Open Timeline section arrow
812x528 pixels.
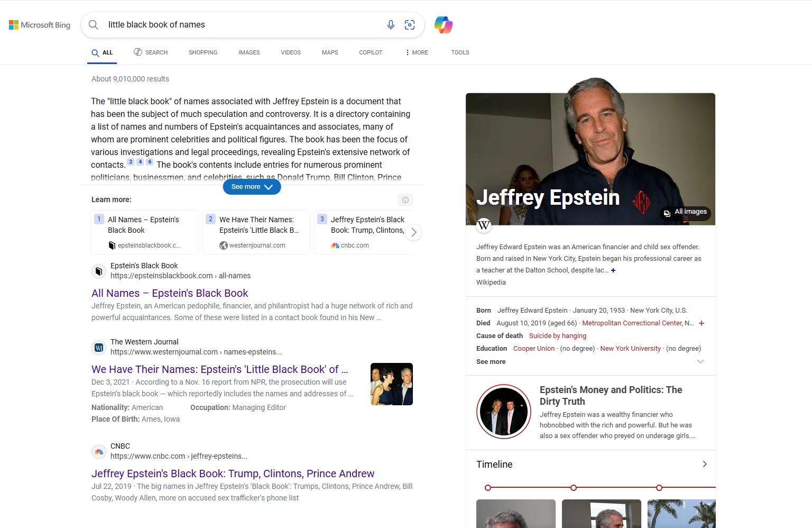click(704, 464)
